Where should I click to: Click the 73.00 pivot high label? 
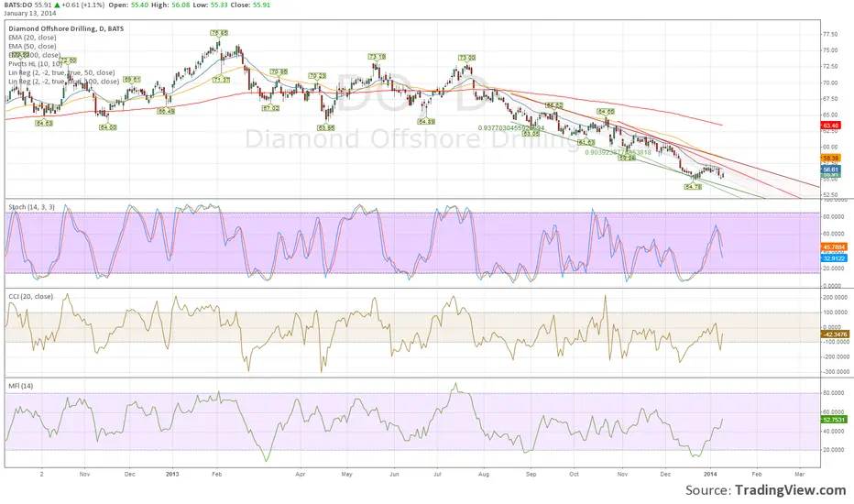(466, 57)
